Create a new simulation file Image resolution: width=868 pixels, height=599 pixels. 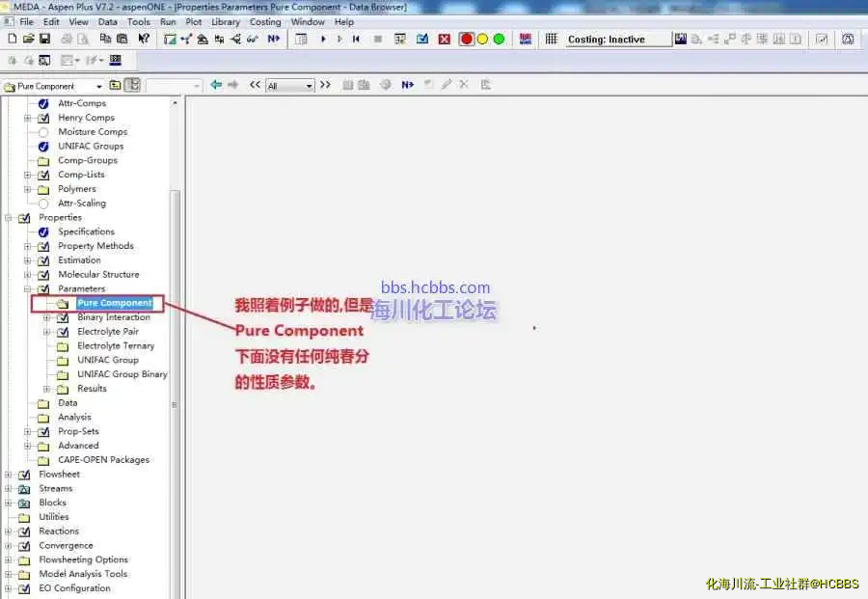[13, 39]
